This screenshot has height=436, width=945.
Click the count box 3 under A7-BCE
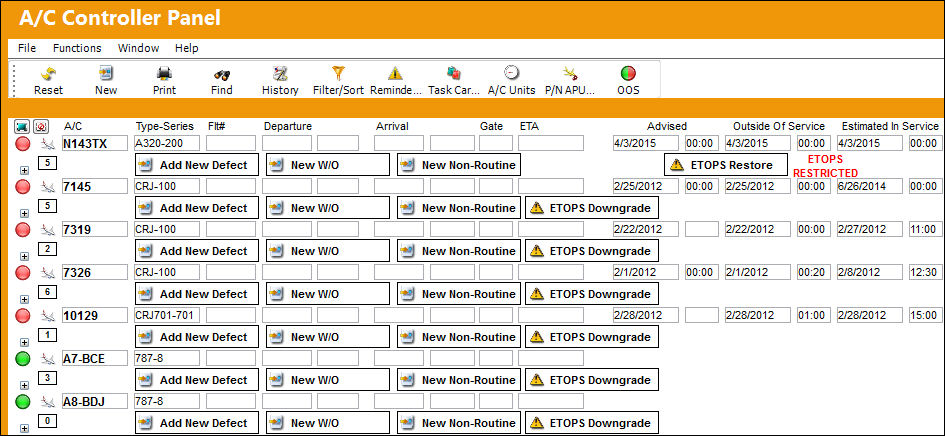click(x=48, y=378)
